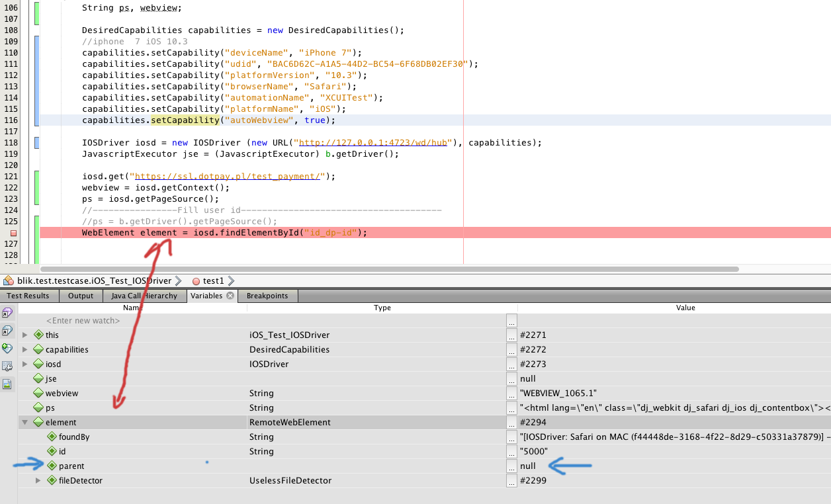Open the ... editor button for #2272
The image size is (831, 504).
[x=511, y=349]
